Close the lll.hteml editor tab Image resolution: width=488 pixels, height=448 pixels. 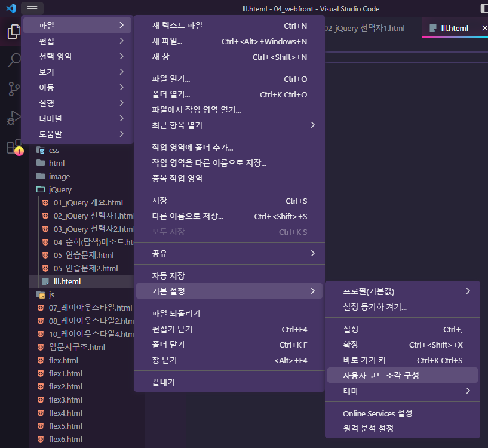coord(484,28)
